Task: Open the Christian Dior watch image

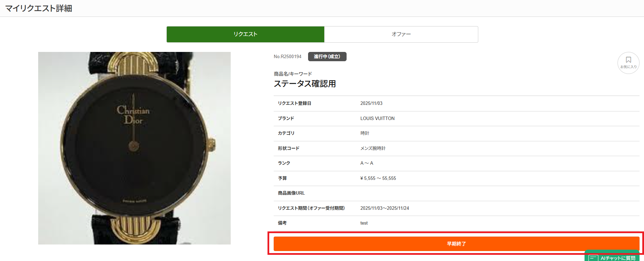Action: (134, 148)
